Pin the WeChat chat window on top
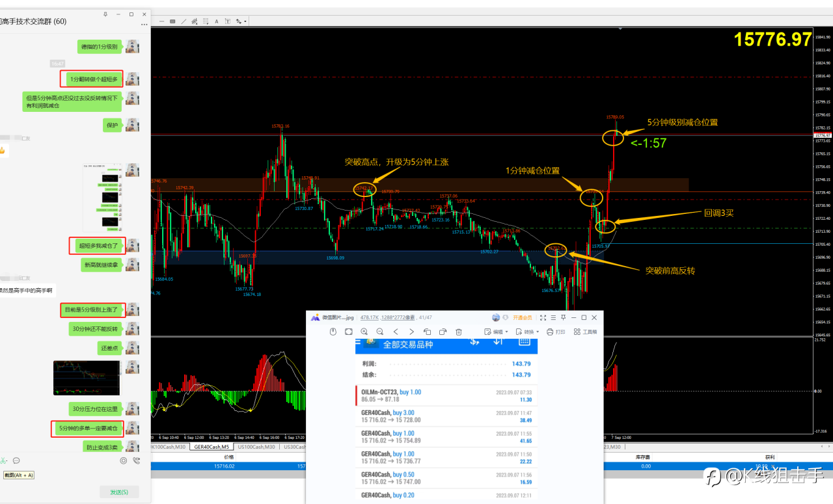This screenshot has height=504, width=833. [106, 14]
